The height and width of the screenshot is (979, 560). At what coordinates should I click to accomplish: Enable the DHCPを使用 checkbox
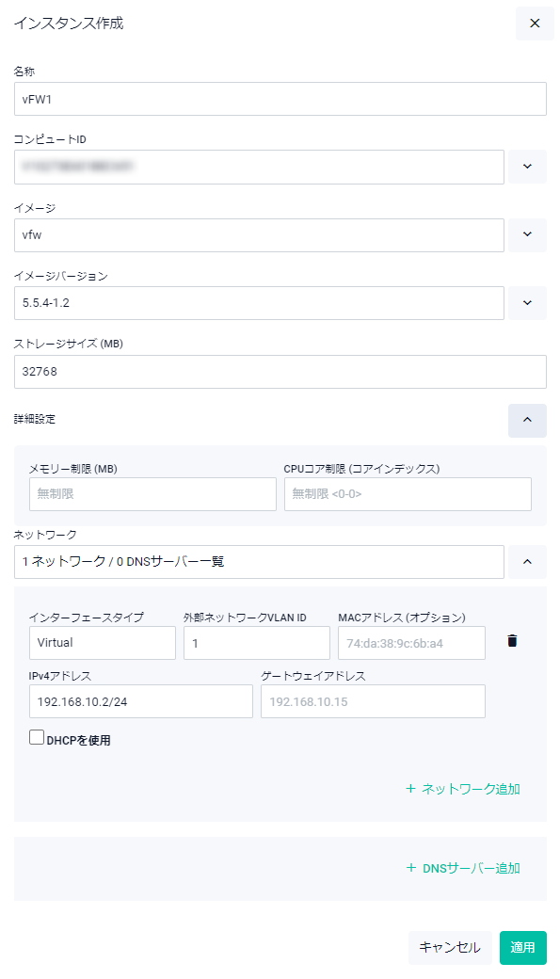pos(36,737)
